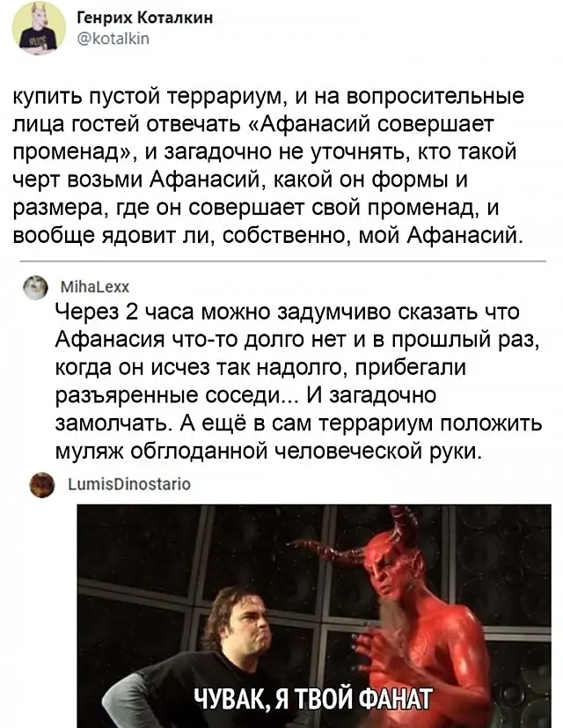
Task: Open Генрих Коталкин's profile avatar
Action: coord(39,28)
